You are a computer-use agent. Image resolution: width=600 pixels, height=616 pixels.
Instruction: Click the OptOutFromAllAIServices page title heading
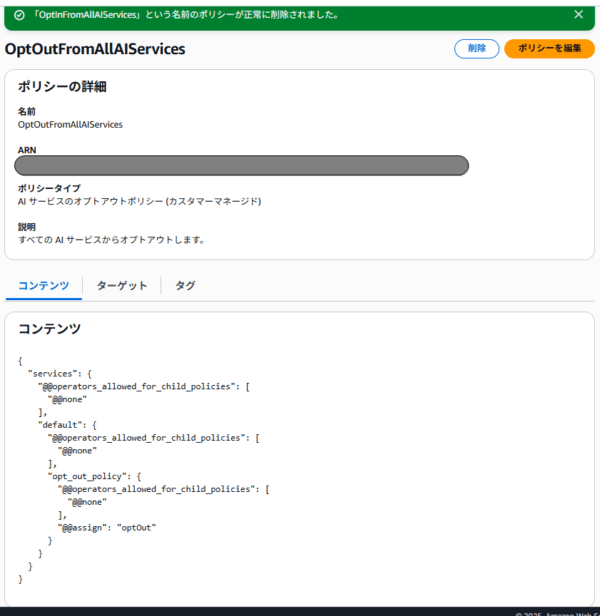pyautogui.click(x=95, y=50)
